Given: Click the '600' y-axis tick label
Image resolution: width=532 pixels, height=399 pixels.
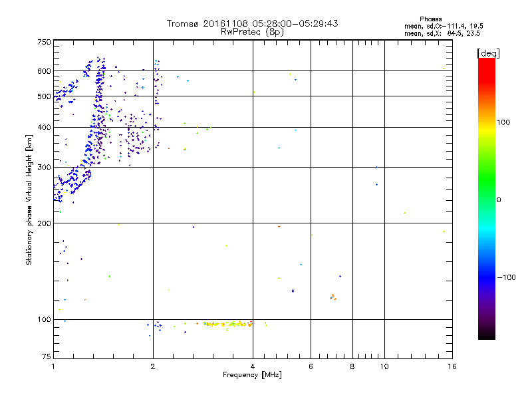Looking at the screenshot, I should click(x=44, y=71).
